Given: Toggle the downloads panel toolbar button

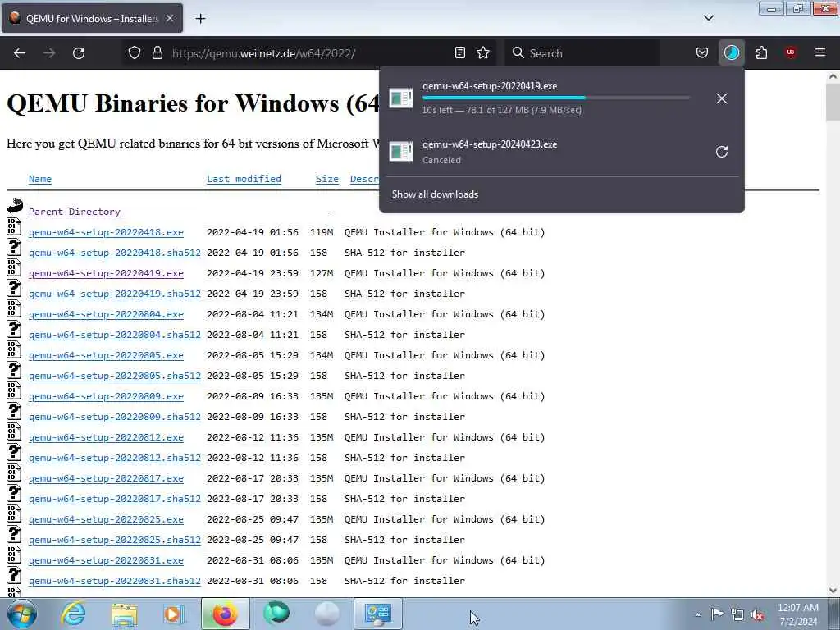Looking at the screenshot, I should [x=731, y=52].
